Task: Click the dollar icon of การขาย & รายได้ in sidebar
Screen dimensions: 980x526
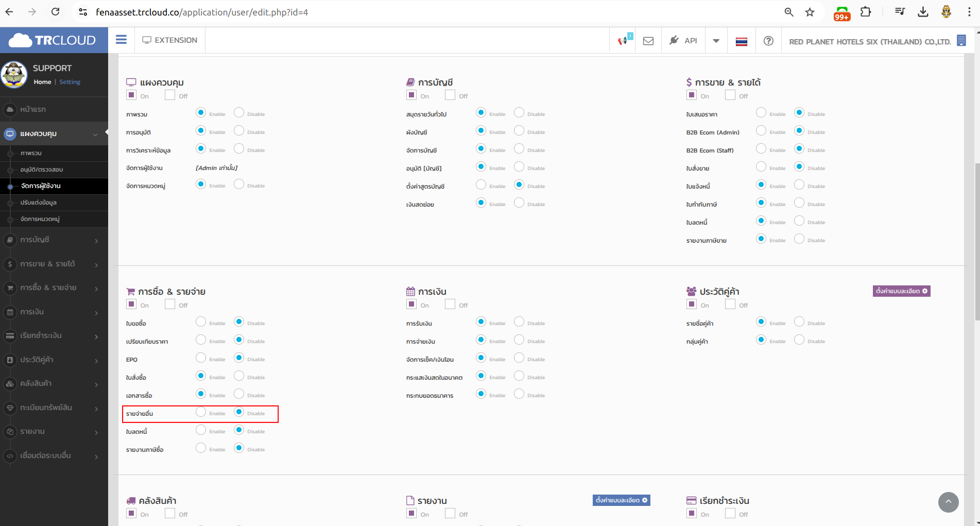Action: pyautogui.click(x=10, y=264)
